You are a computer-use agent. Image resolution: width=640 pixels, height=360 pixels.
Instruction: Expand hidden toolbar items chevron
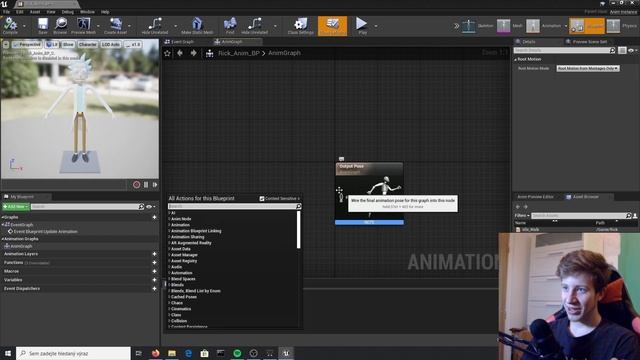[456, 26]
